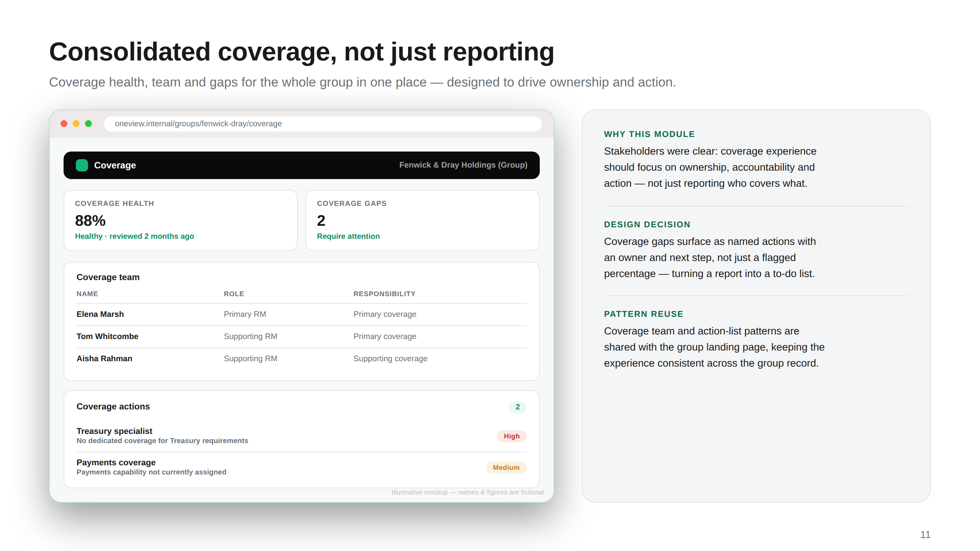
Task: Click the 'Supporting coverage' responsibility cell
Action: (390, 359)
